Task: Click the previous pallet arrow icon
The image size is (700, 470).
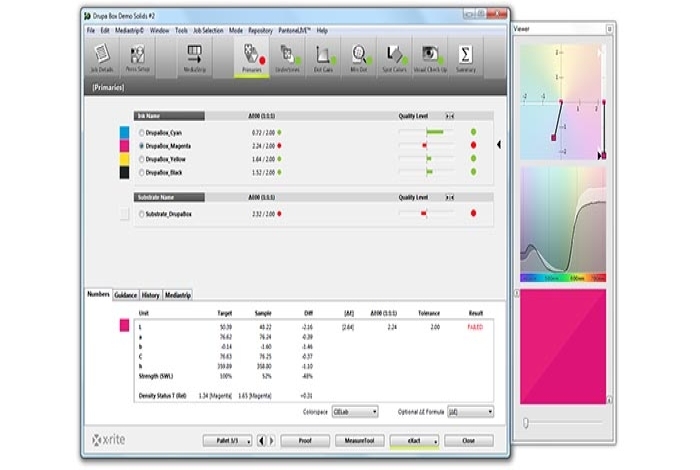Action: pos(262,441)
